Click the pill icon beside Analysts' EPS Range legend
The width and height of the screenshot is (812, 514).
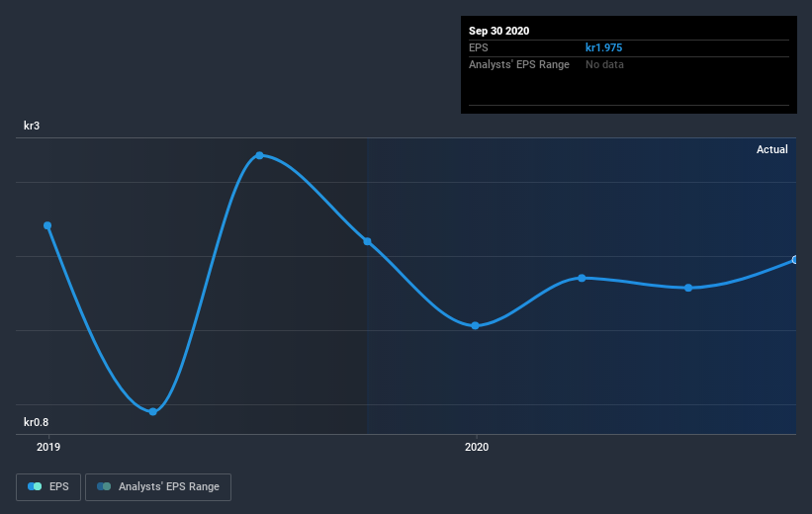pyautogui.click(x=104, y=486)
